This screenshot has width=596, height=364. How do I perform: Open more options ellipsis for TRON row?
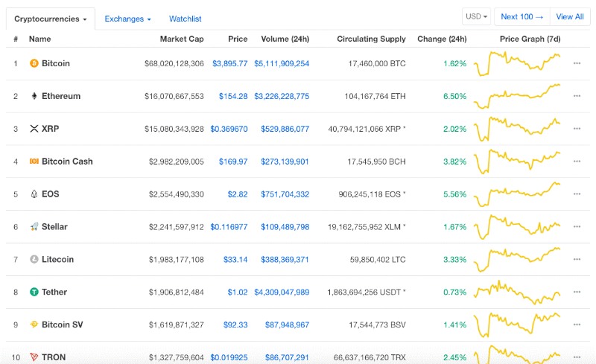(577, 357)
